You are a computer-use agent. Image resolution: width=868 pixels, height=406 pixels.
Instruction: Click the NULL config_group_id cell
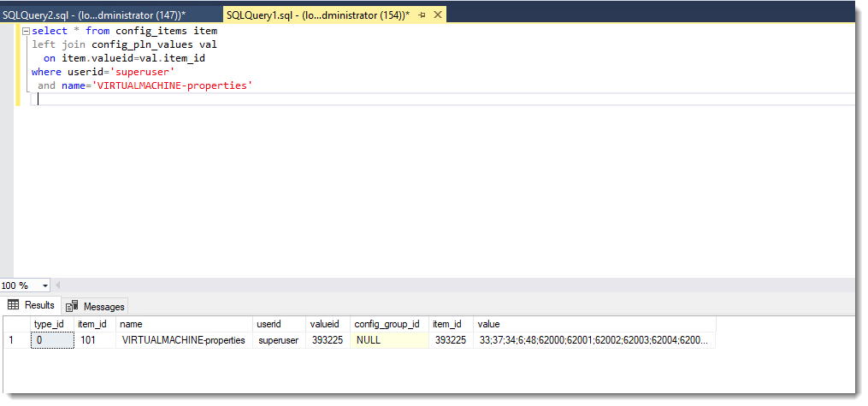pyautogui.click(x=390, y=340)
